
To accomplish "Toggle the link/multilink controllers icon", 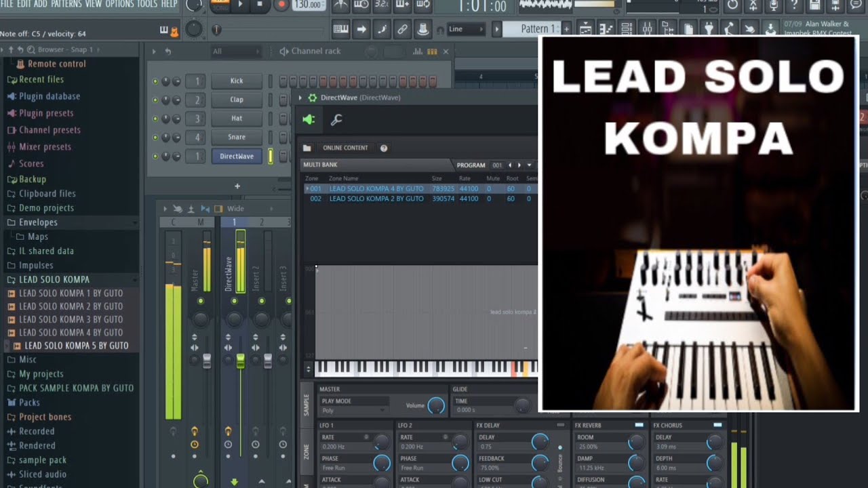I will (x=402, y=29).
